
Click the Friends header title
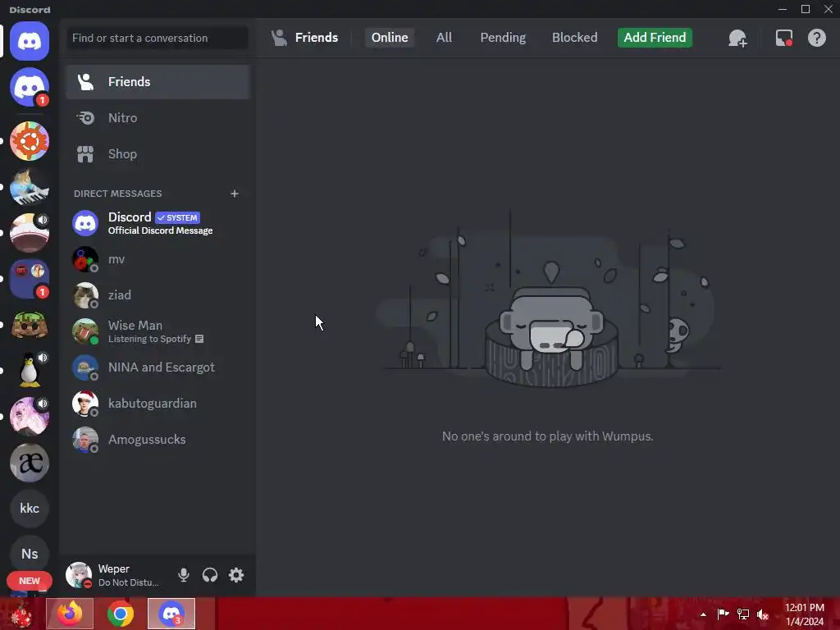[316, 38]
